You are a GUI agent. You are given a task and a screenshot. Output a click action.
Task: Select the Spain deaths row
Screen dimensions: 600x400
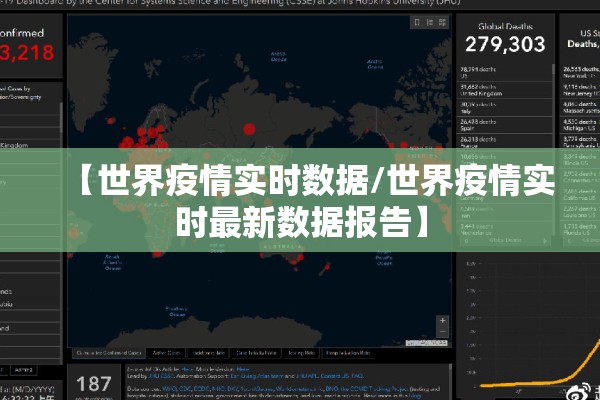505,125
